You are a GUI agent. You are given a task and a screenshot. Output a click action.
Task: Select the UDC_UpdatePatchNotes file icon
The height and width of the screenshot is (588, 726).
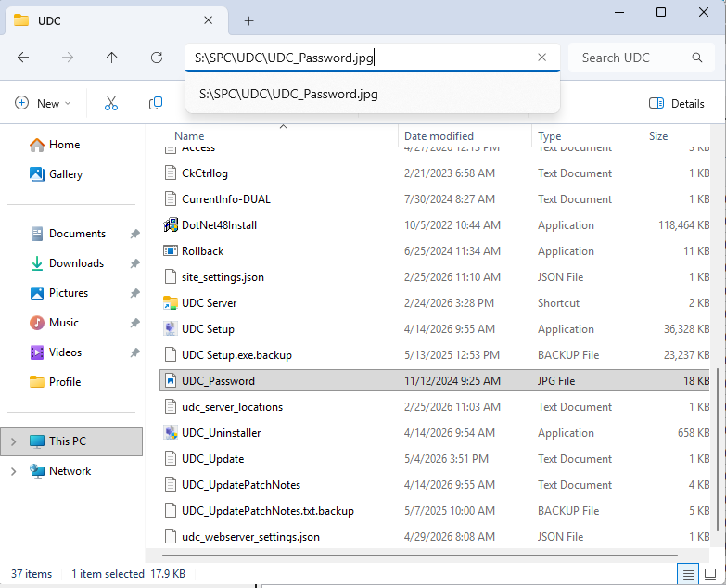point(171,484)
